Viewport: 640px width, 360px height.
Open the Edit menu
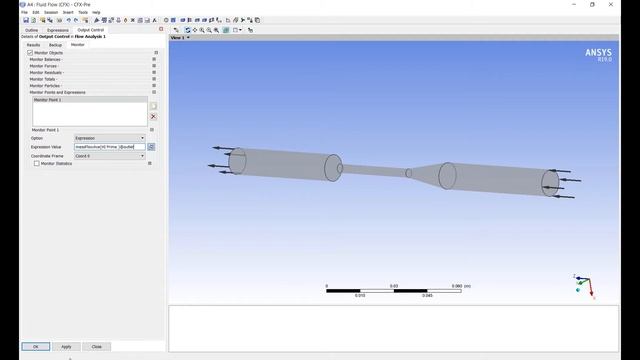coord(36,12)
